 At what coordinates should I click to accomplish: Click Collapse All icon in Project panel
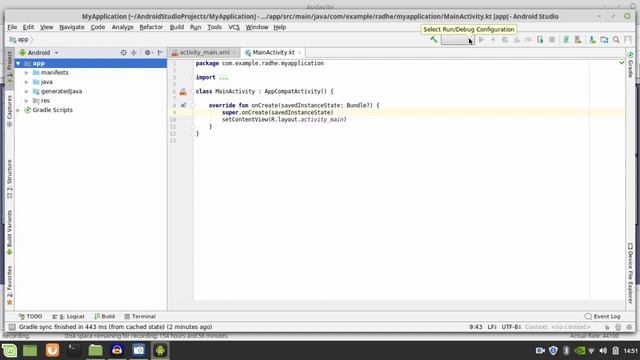pyautogui.click(x=133, y=53)
